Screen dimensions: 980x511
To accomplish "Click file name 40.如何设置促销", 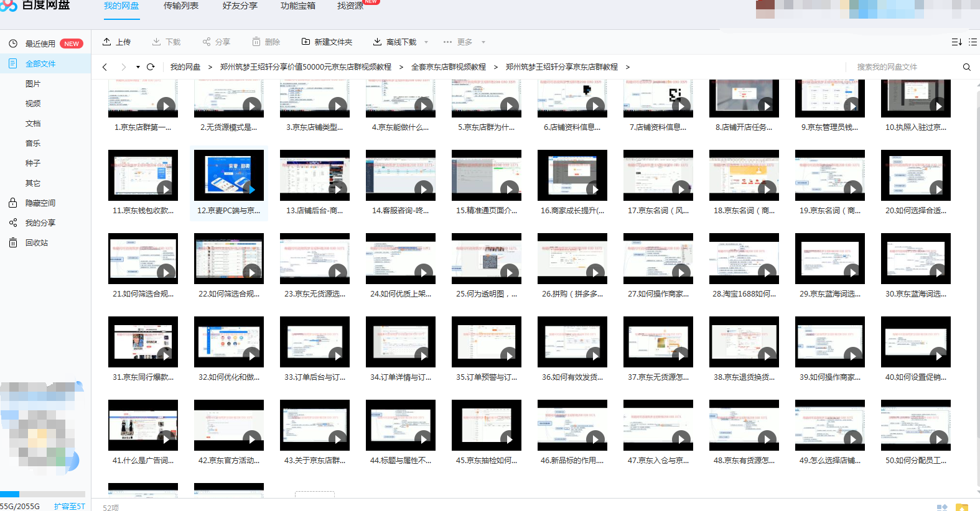I will coord(916,377).
